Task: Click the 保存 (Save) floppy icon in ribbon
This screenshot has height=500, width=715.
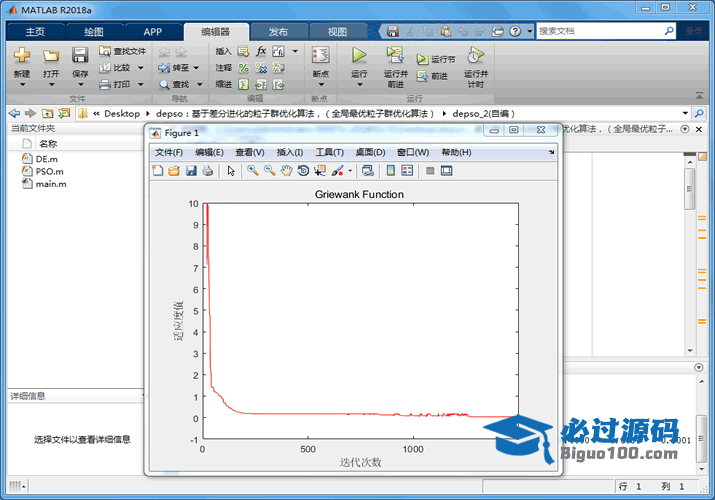Action: [80, 56]
